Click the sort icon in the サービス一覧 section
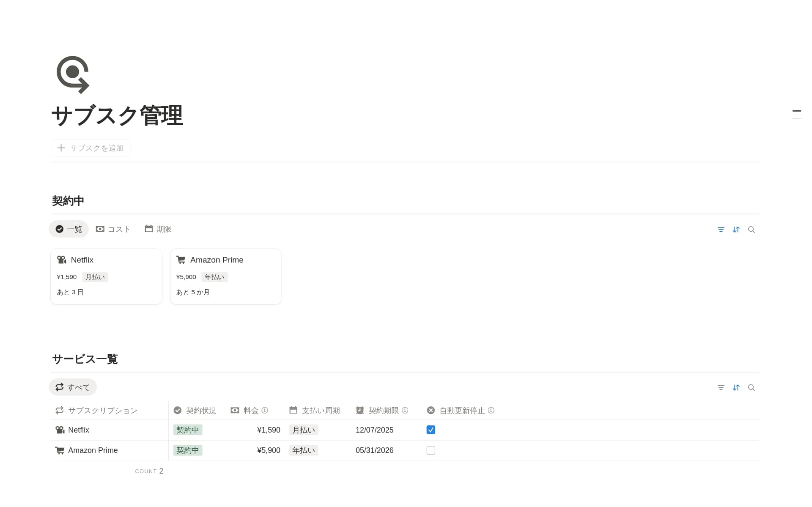Screen dimensions: 812x507 click(x=736, y=388)
